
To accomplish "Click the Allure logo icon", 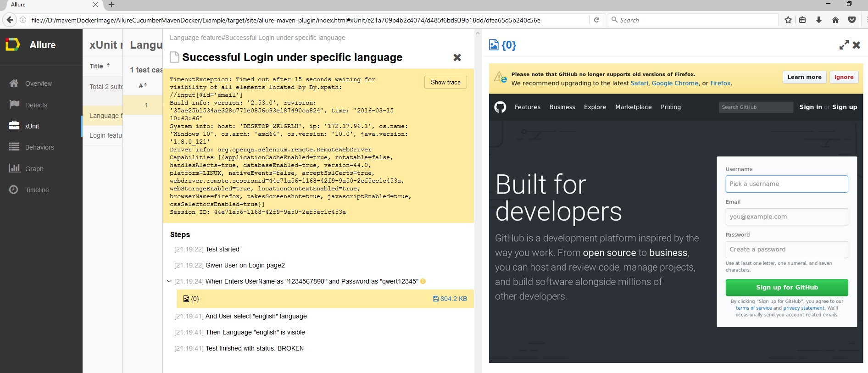I will point(12,45).
